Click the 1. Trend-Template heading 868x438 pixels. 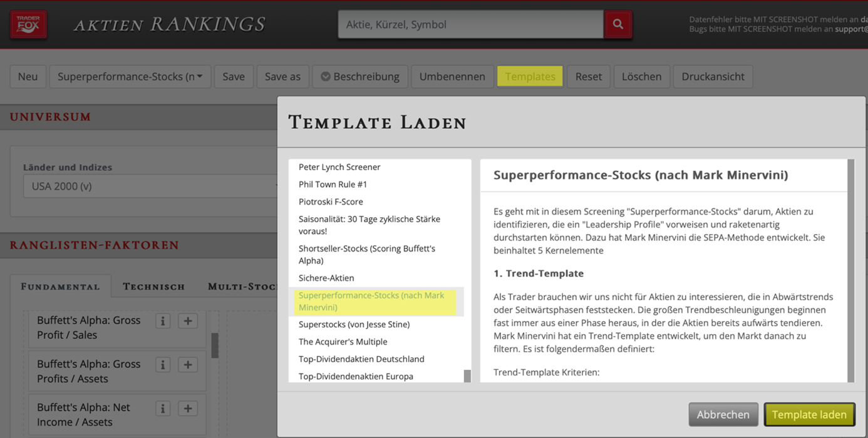click(x=539, y=273)
